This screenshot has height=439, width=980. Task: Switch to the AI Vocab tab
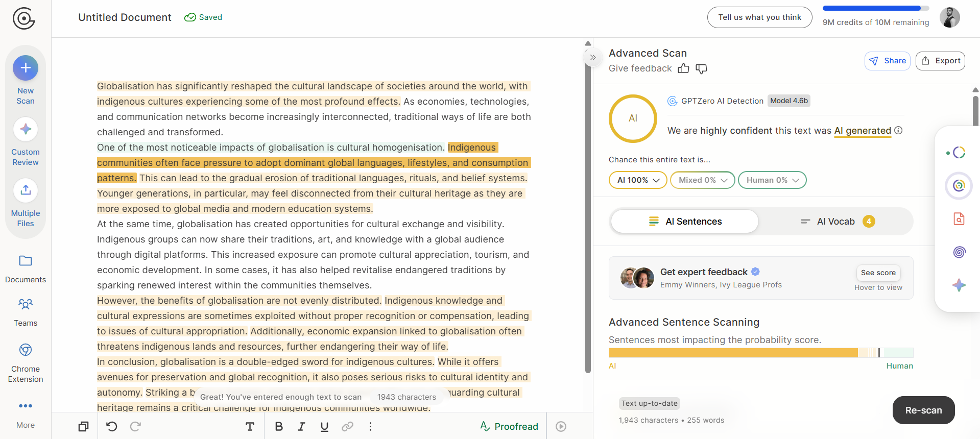pos(838,221)
